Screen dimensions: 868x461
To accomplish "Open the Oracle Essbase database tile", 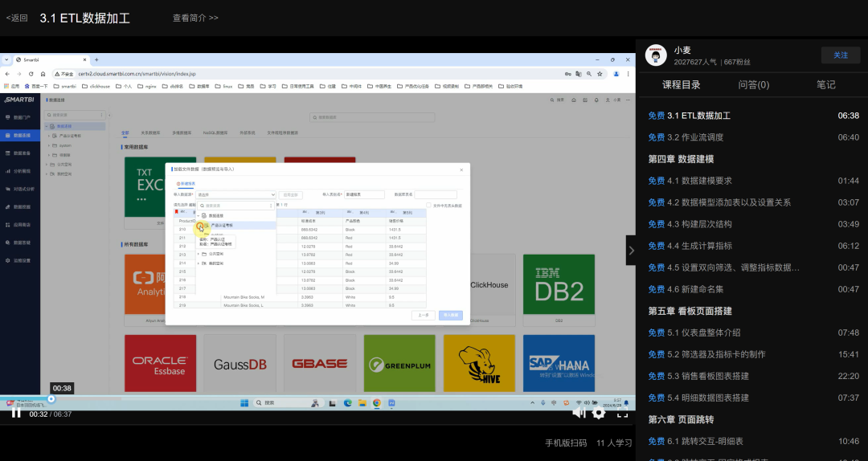I will point(161,363).
